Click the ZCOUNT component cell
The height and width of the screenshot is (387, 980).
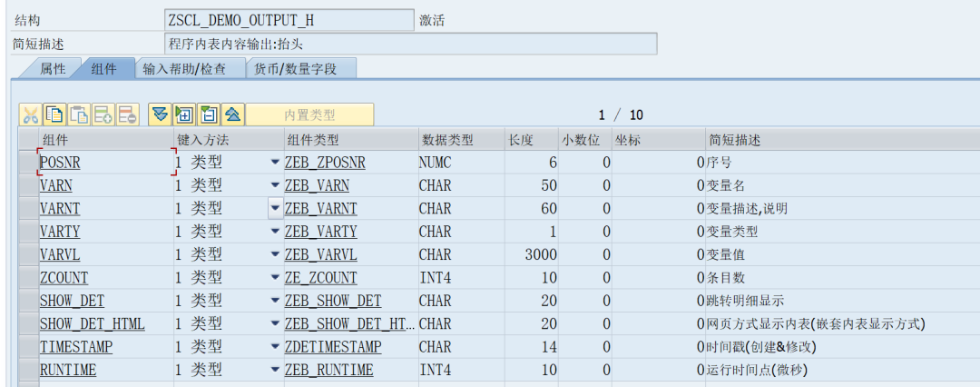click(x=106, y=277)
